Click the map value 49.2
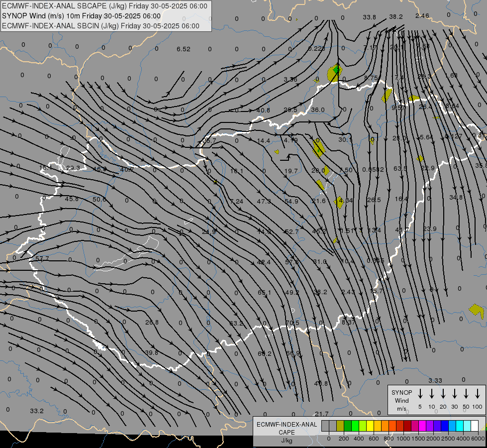 [x=292, y=292]
